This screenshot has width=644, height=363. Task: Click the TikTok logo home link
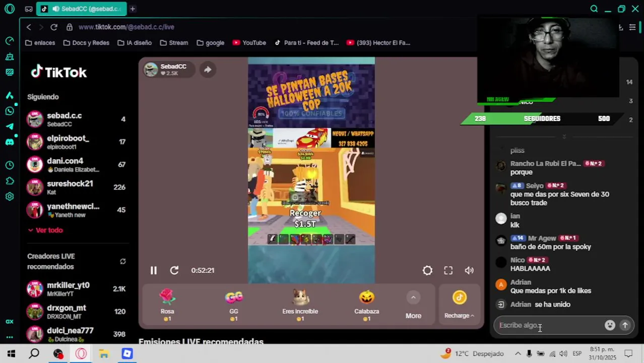(x=59, y=72)
